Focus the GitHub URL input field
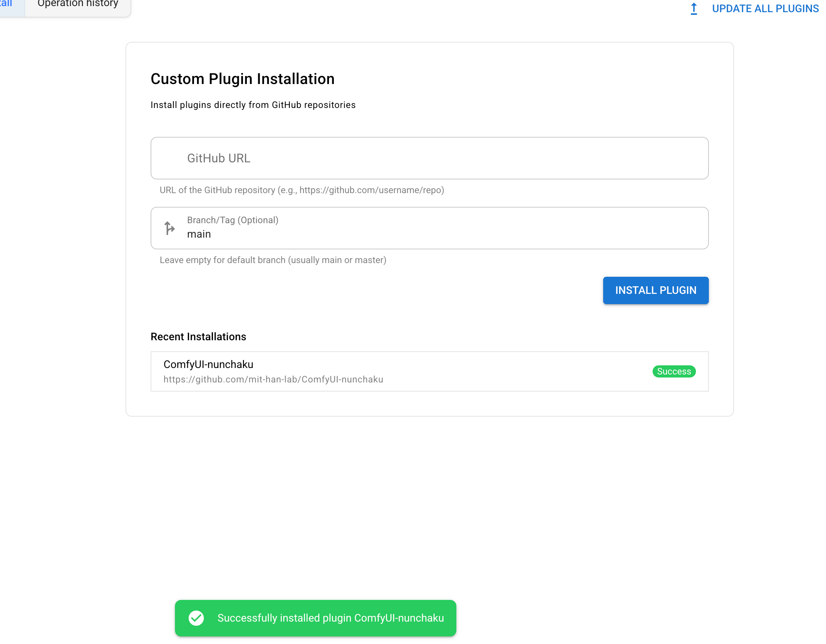 (x=429, y=158)
